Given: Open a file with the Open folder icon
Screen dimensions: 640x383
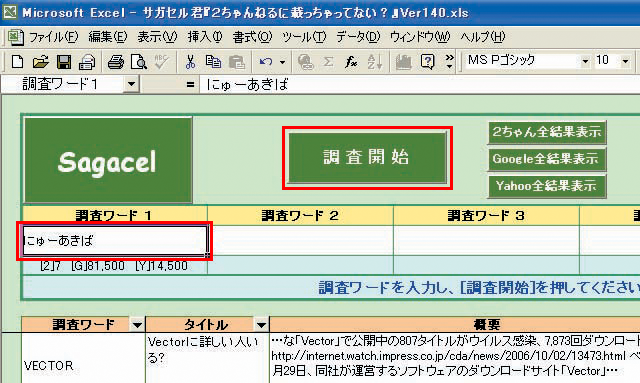Looking at the screenshot, I should 40,62.
